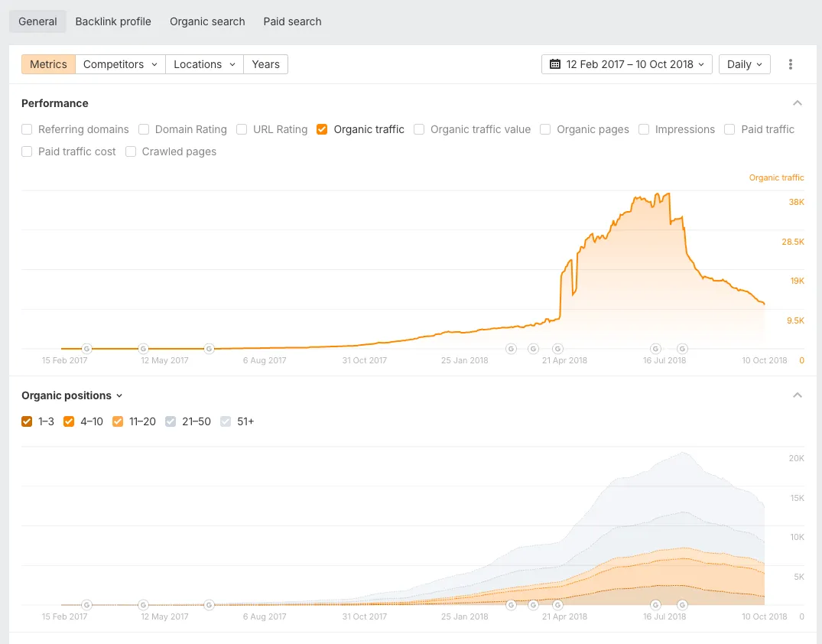Image resolution: width=822 pixels, height=644 pixels.
Task: Toggle the 1–3 positions checkbox
Action: 27,421
